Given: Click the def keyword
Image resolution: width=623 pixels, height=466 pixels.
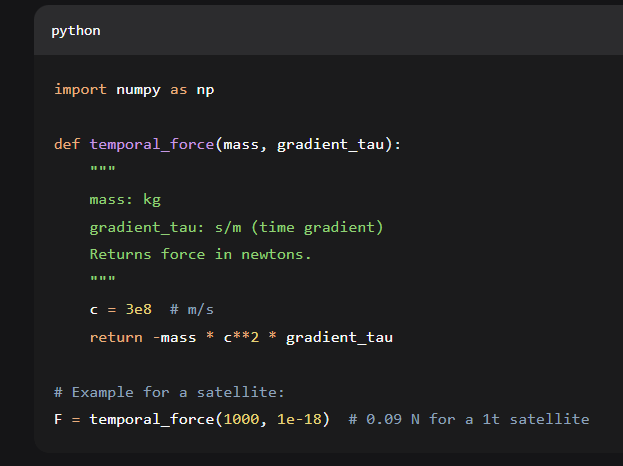Looking at the screenshot, I should point(67,145).
